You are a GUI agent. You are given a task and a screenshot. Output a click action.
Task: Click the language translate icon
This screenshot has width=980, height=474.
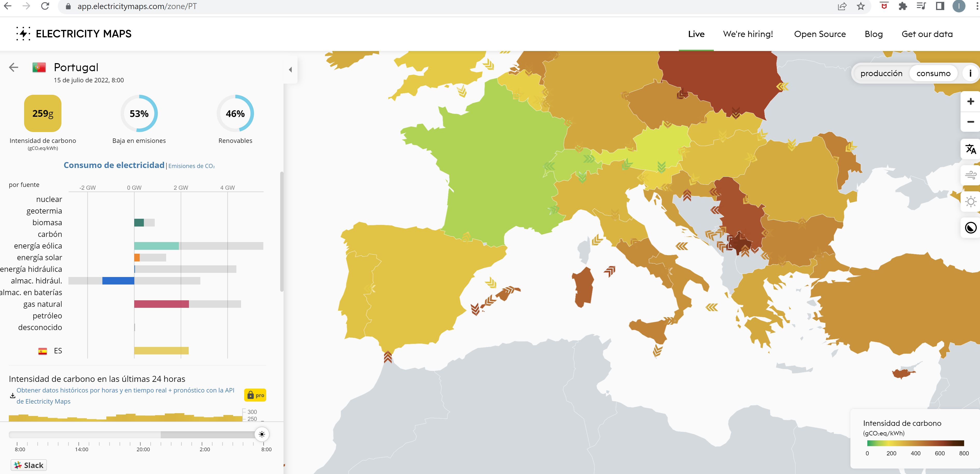[970, 149]
